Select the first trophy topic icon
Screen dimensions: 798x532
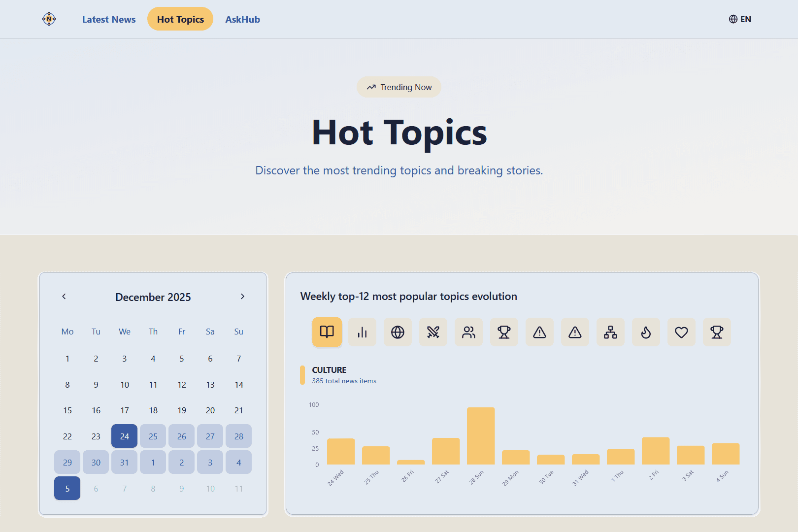[504, 332]
